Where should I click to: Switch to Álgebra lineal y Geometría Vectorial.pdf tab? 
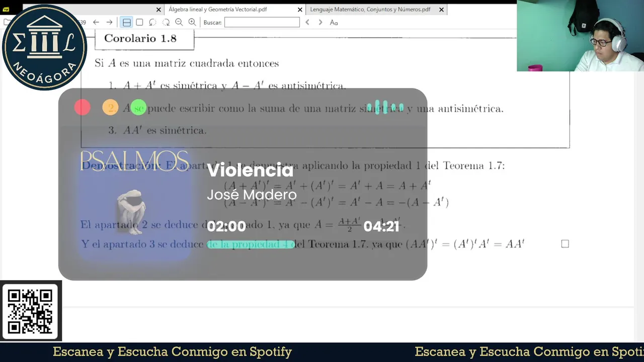[x=218, y=9]
